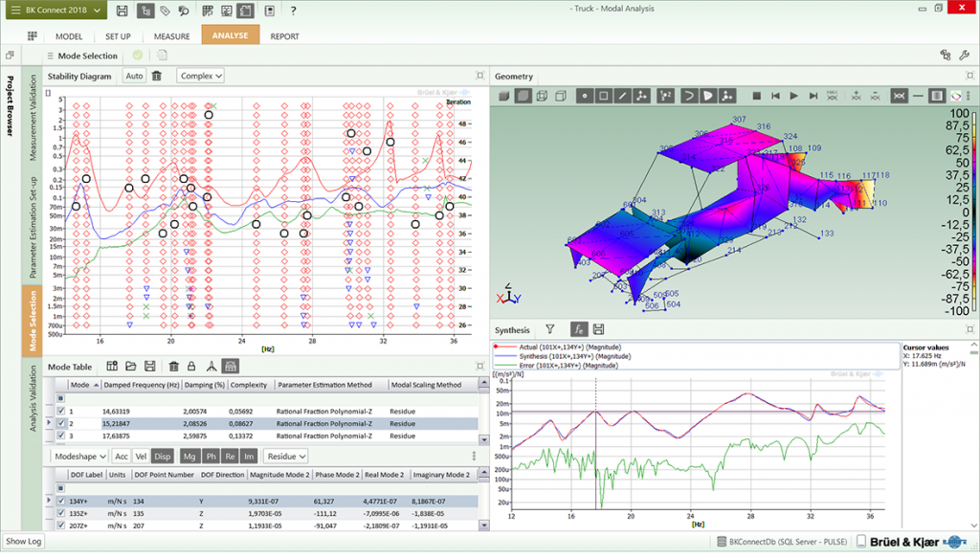Click the Save mode table icon
The image size is (980, 560).
(x=150, y=366)
